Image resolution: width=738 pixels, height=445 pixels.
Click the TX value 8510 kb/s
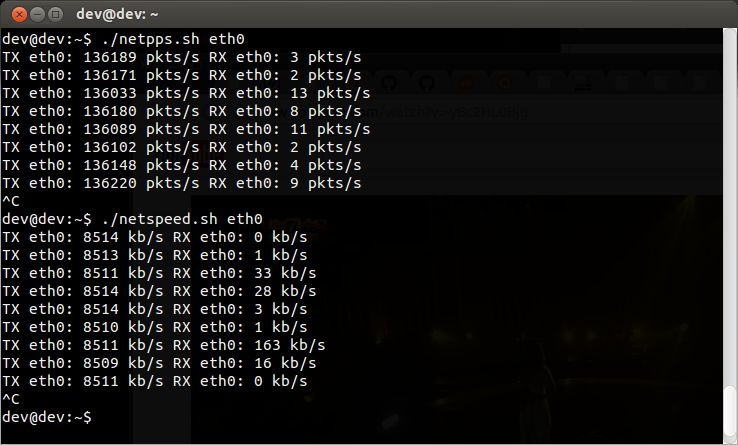point(123,327)
